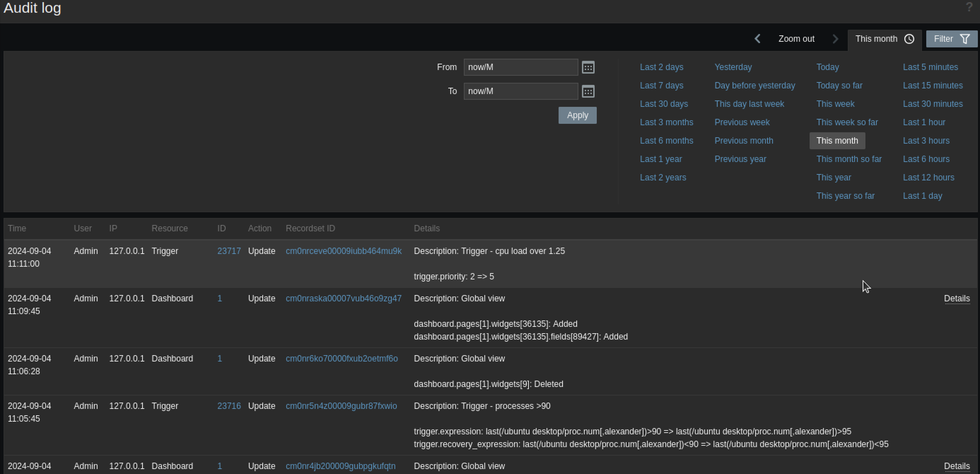Select Last 2 days range
Screen dimensions: 980x474
(x=661, y=68)
